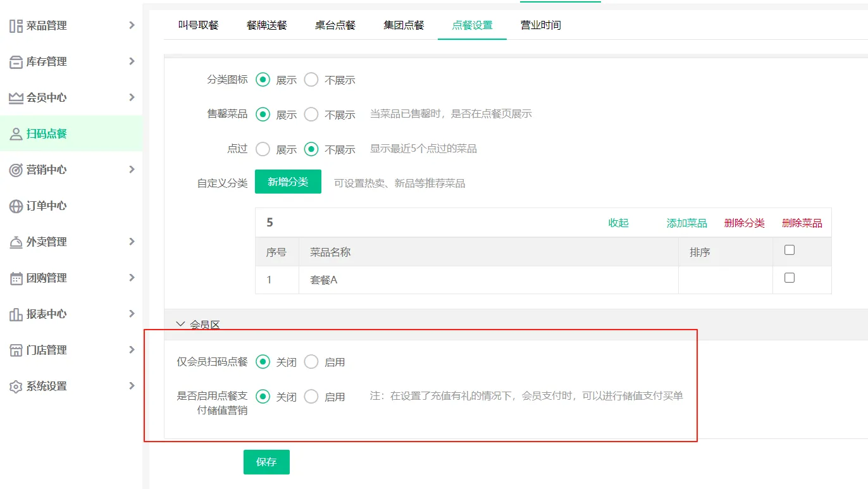868x489 pixels.
Task: Collapse the 会员区 section
Action: pos(180,325)
